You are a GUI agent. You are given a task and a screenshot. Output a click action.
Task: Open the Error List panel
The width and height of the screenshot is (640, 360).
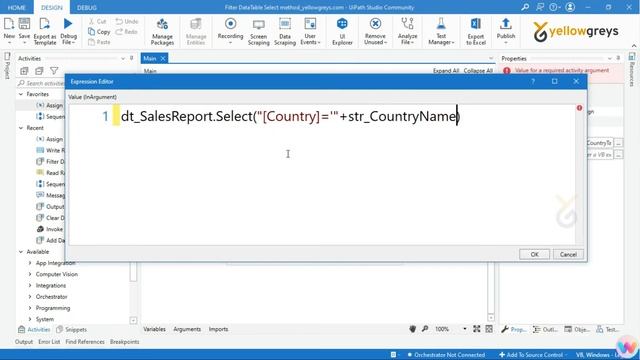click(x=49, y=342)
